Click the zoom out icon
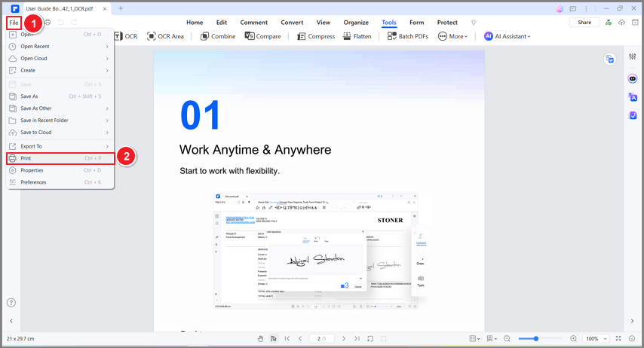Screen dimensions: 644x348 pos(507,338)
